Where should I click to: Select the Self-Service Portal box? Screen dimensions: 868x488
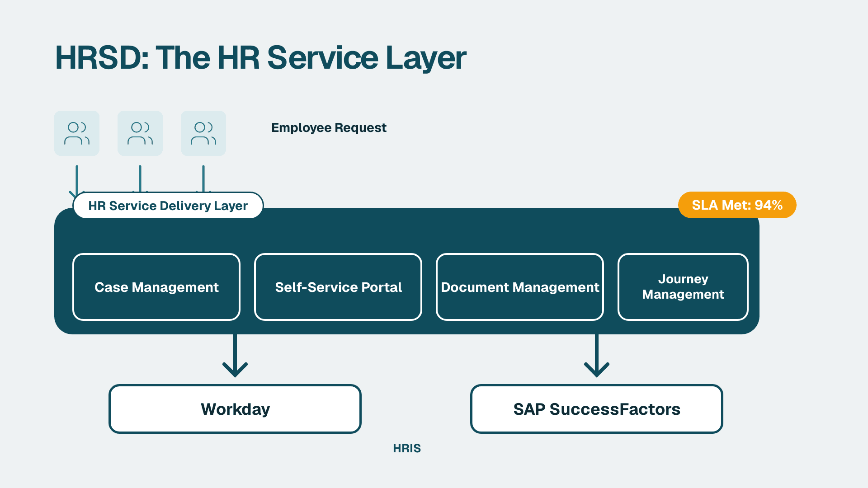[338, 287]
